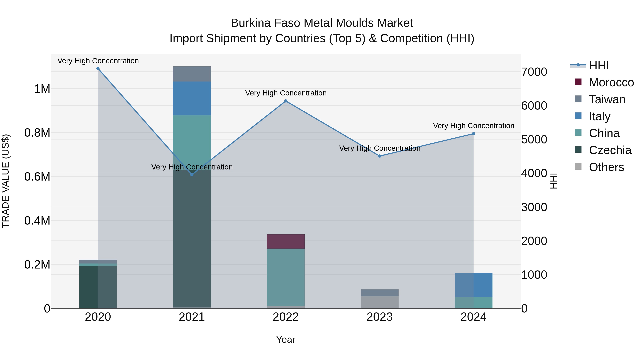Toggle the Taiwan legend entry
The width and height of the screenshot is (644, 362).
coord(600,99)
